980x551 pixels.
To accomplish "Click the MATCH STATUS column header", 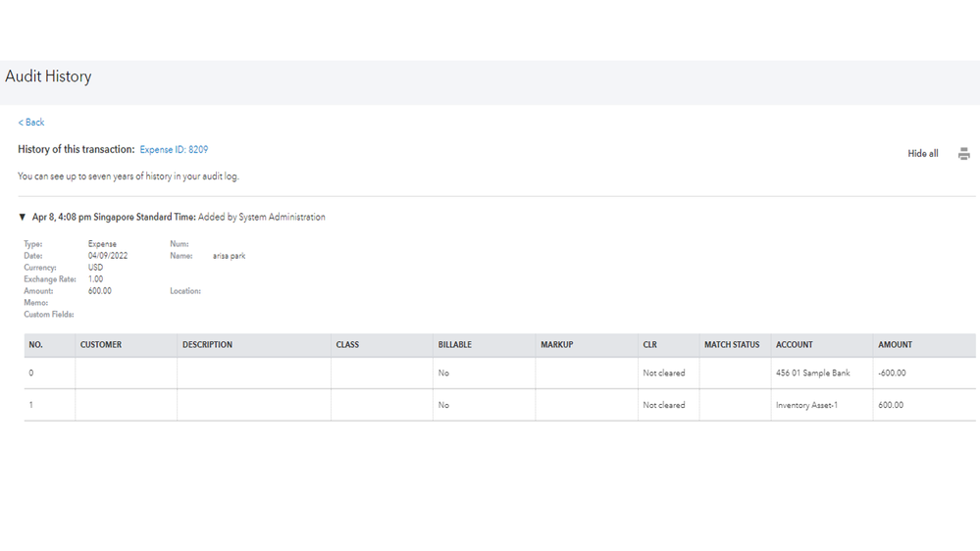I will pos(731,345).
